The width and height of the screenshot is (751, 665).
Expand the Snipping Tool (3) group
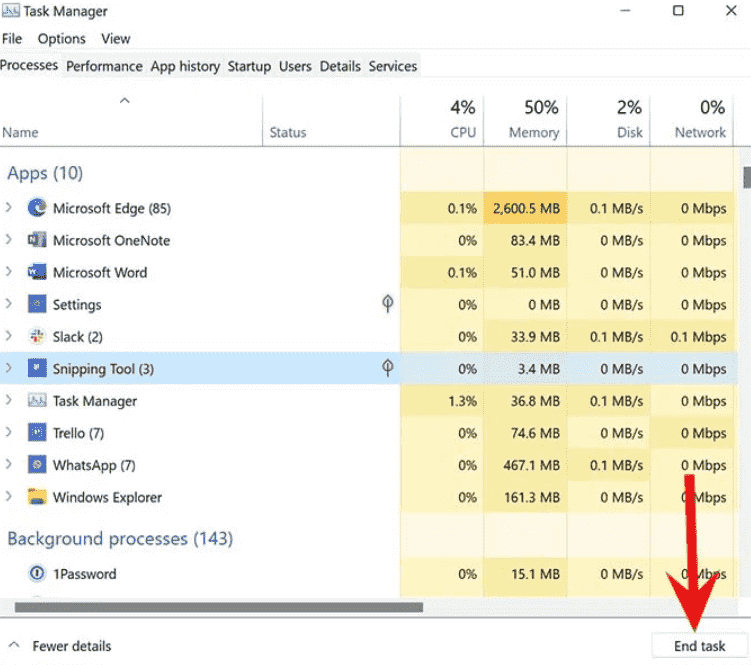(x=9, y=368)
